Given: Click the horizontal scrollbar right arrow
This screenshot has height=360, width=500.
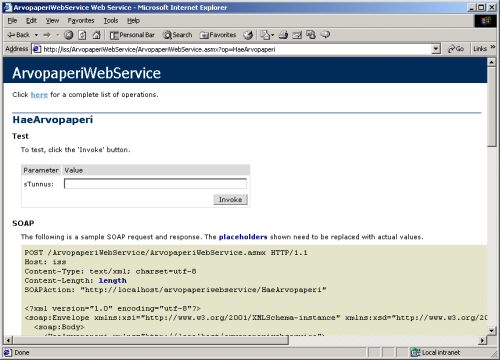Looking at the screenshot, I should tap(483, 340).
